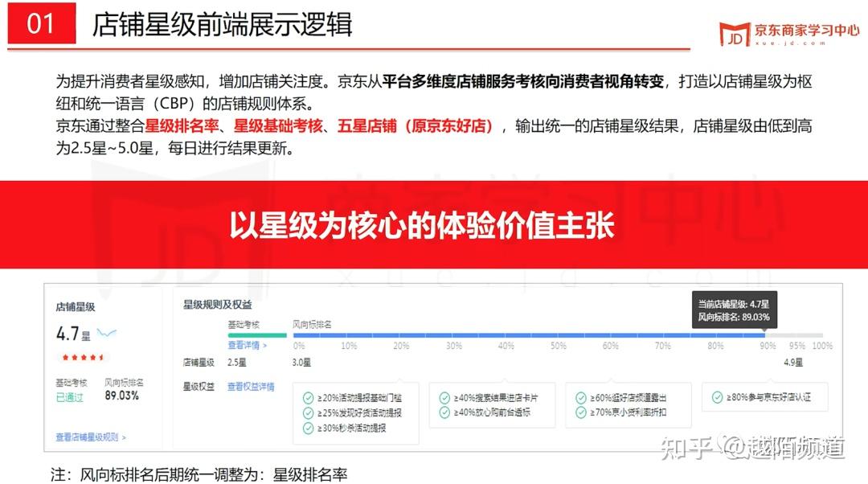This screenshot has height=484, width=868.
Task: Click the 20% scale label
Action: 401,346
